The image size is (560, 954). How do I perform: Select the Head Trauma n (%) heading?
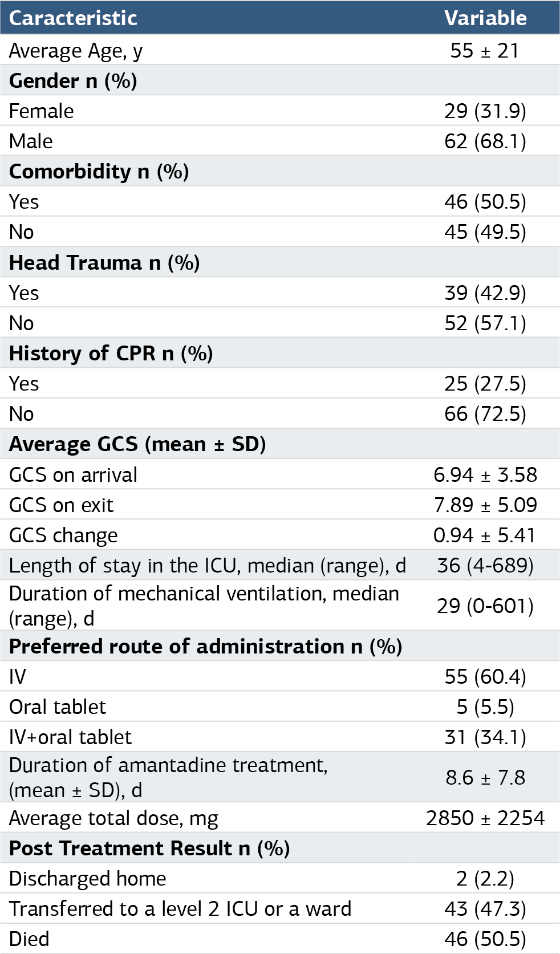(104, 263)
